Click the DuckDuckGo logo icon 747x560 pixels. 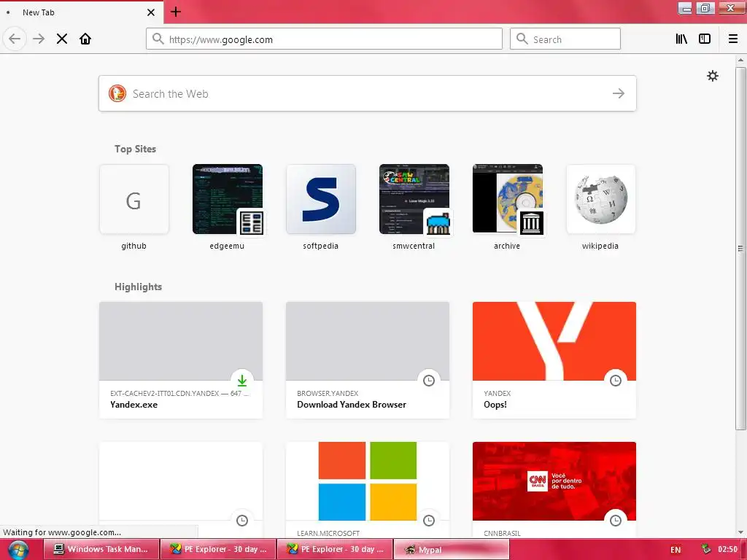117,93
